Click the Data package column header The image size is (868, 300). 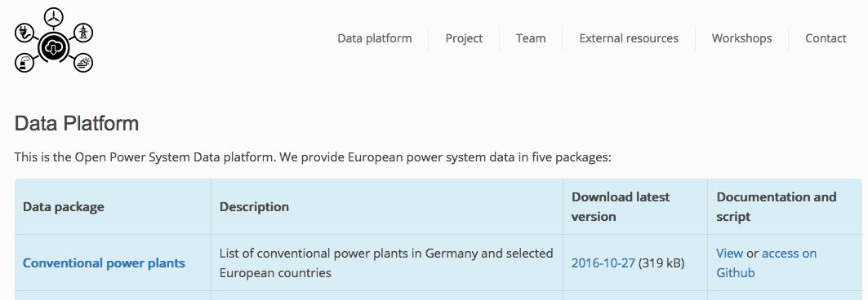pos(64,206)
